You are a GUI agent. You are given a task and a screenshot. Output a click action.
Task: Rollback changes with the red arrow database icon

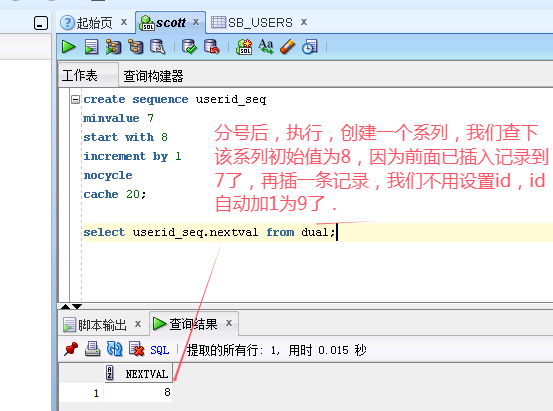212,47
